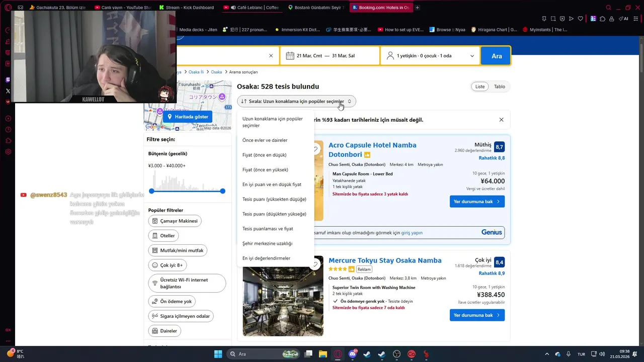Open OBS Studio from taskbar
This screenshot has width=644, height=362.
click(x=396, y=354)
